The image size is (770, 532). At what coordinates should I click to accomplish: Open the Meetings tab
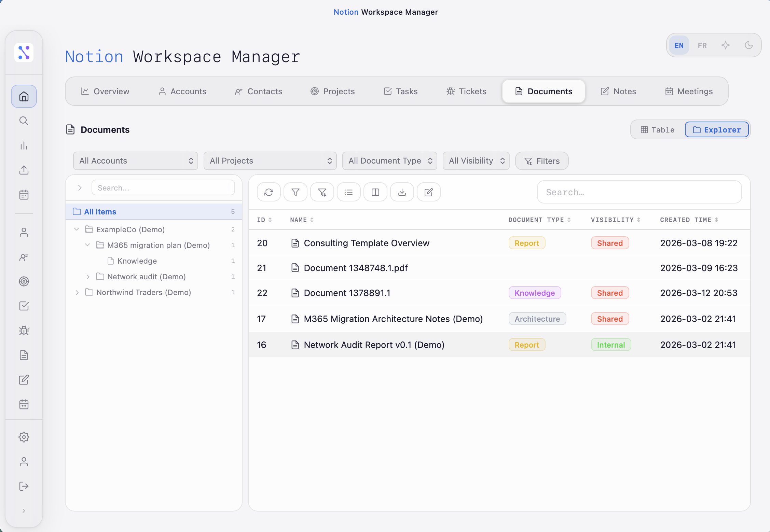(x=689, y=91)
